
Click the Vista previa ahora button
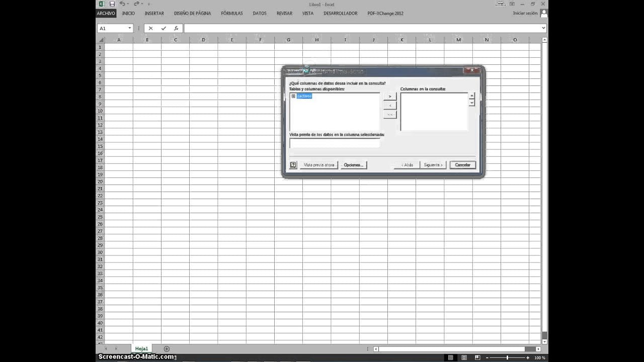pyautogui.click(x=319, y=164)
